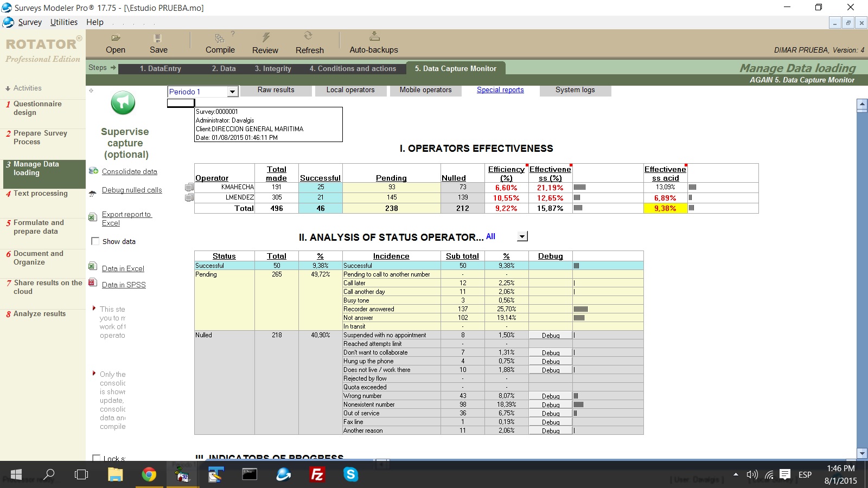Click Debug button for Wrong number row
The image size is (868, 488).
[550, 396]
